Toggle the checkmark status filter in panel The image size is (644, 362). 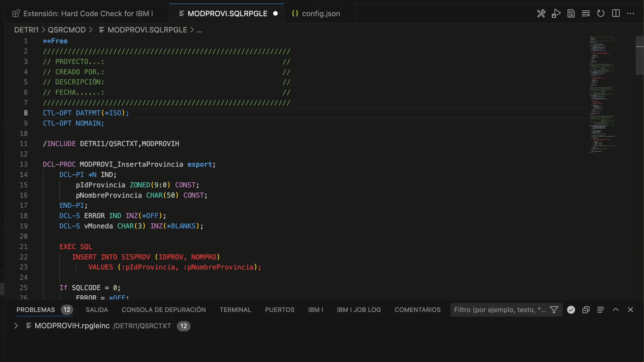pyautogui.click(x=571, y=310)
